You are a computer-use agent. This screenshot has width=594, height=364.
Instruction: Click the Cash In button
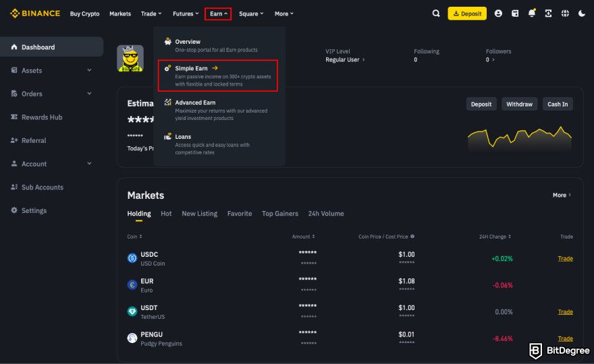click(x=558, y=104)
